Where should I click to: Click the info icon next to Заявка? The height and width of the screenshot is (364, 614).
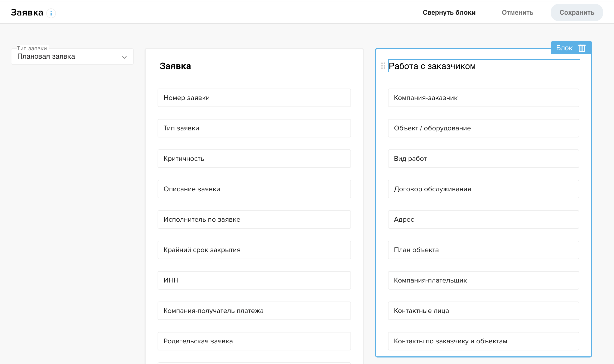(x=51, y=13)
